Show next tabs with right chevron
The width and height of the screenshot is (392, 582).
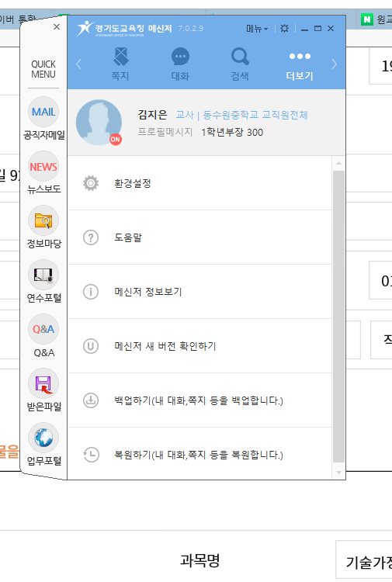coord(334,64)
